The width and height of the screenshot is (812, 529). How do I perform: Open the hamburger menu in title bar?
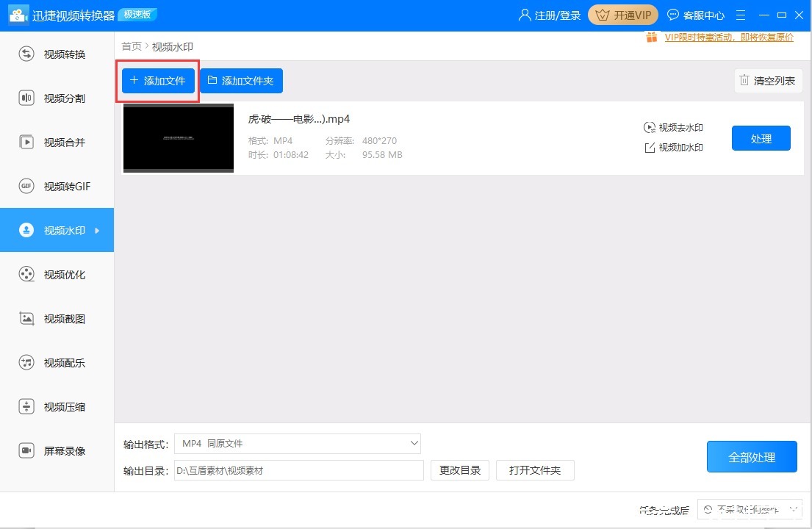[741, 15]
